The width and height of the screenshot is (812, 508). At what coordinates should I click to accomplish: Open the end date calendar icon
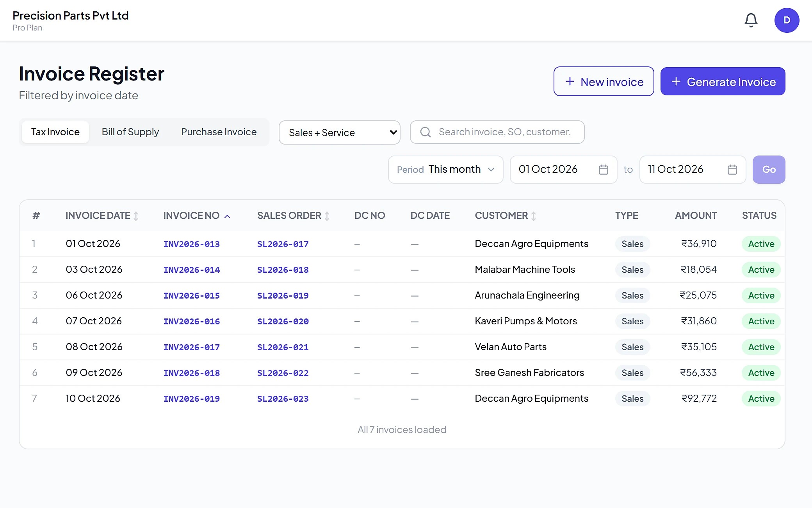click(x=732, y=170)
